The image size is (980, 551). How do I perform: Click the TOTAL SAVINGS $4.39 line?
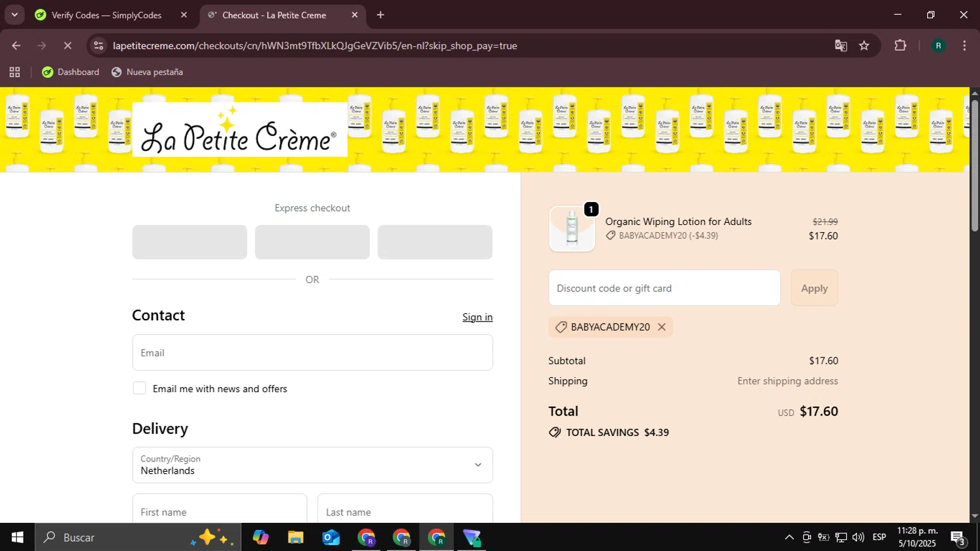(609, 433)
